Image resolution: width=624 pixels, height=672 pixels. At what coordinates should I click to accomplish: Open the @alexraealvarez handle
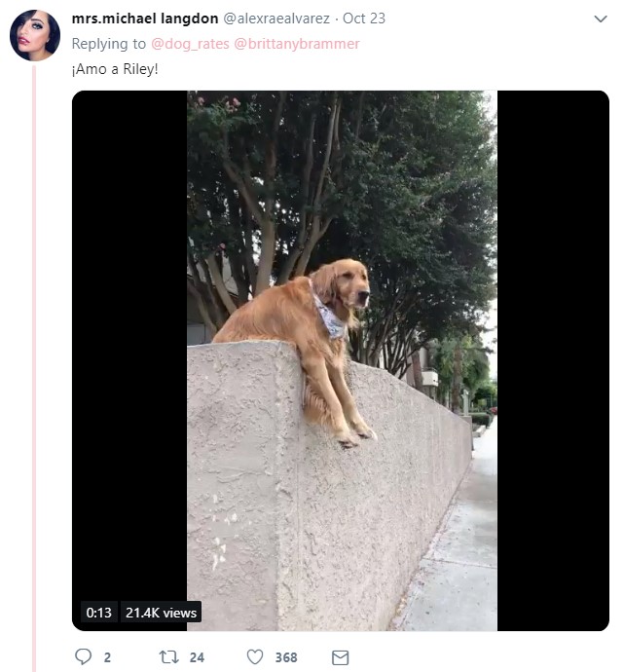coord(276,19)
